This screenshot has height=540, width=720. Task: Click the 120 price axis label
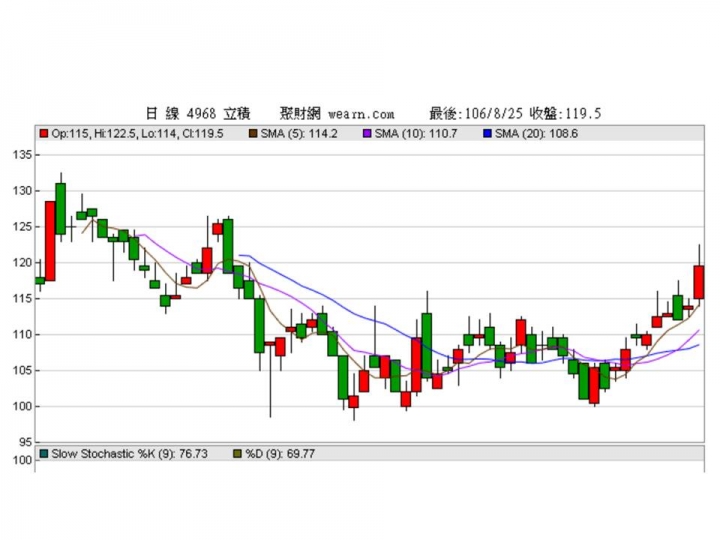click(22, 263)
